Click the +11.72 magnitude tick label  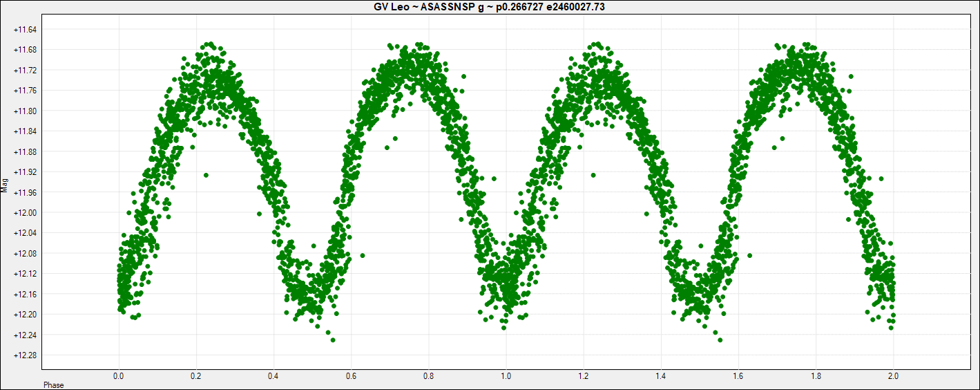[x=26, y=71]
